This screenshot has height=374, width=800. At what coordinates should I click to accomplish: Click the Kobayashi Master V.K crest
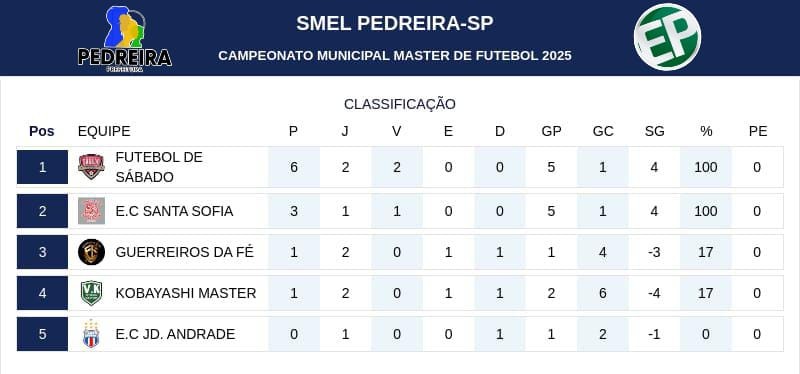click(91, 293)
